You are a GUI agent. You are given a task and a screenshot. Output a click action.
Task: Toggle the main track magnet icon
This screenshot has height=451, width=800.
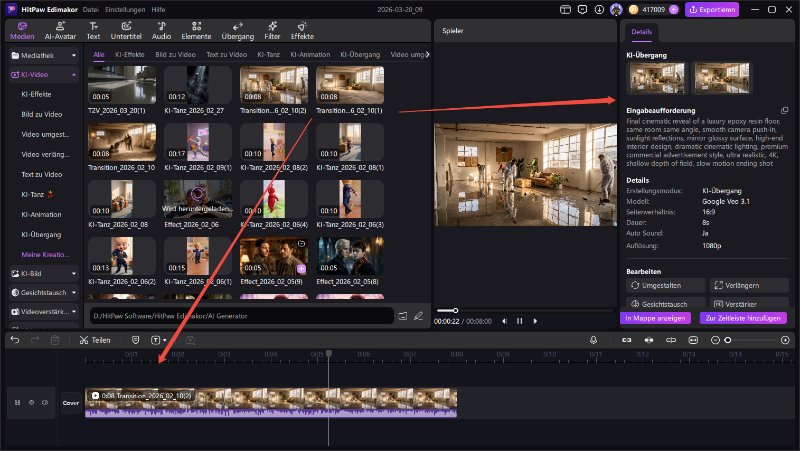click(627, 340)
